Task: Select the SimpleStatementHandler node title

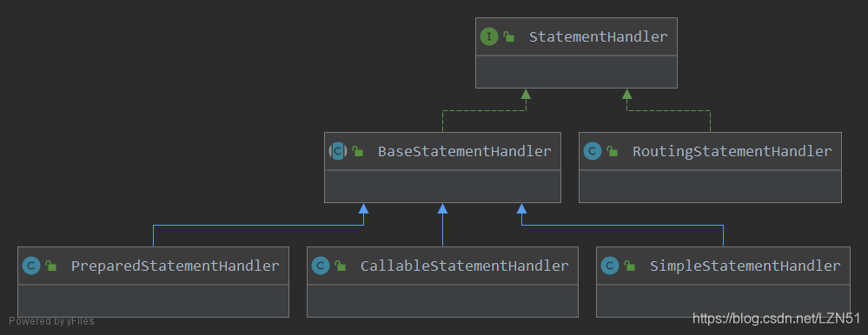Action: coord(745,266)
